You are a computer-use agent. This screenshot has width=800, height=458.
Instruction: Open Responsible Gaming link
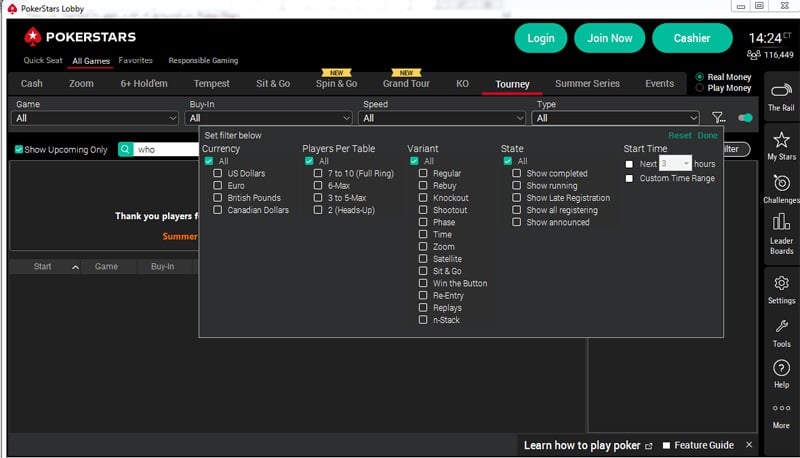coord(203,60)
